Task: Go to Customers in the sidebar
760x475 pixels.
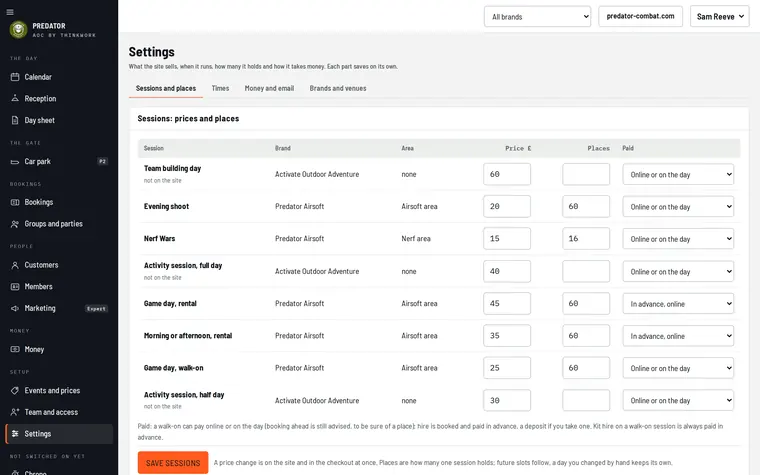Action: 59,265
